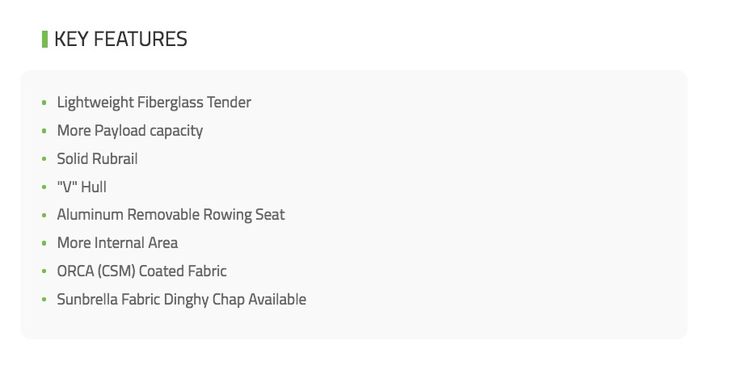Click the "V" Hull feature text

(x=82, y=187)
